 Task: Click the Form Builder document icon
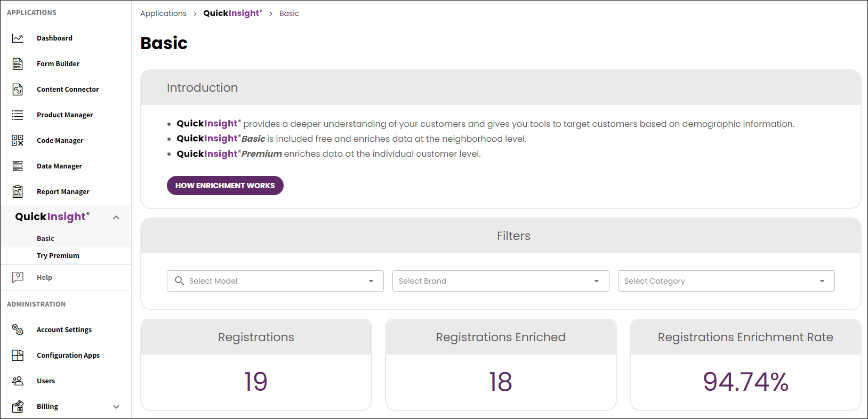[x=18, y=64]
